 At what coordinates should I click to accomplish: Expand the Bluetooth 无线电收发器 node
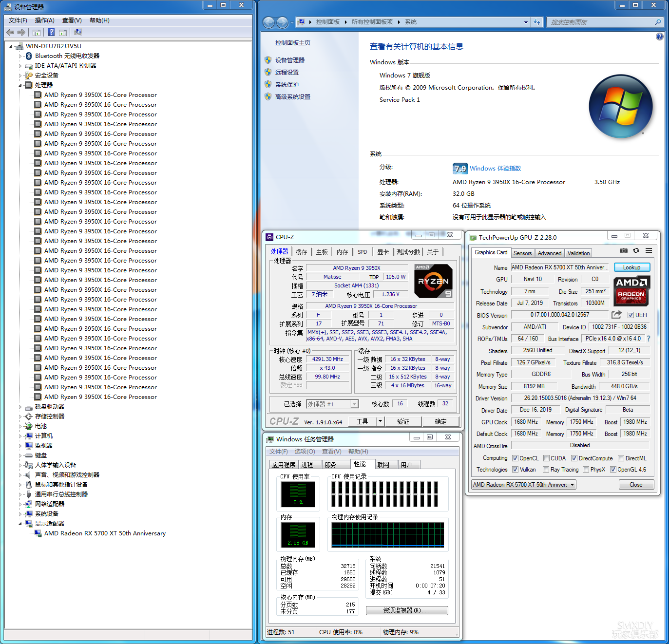tap(20, 56)
